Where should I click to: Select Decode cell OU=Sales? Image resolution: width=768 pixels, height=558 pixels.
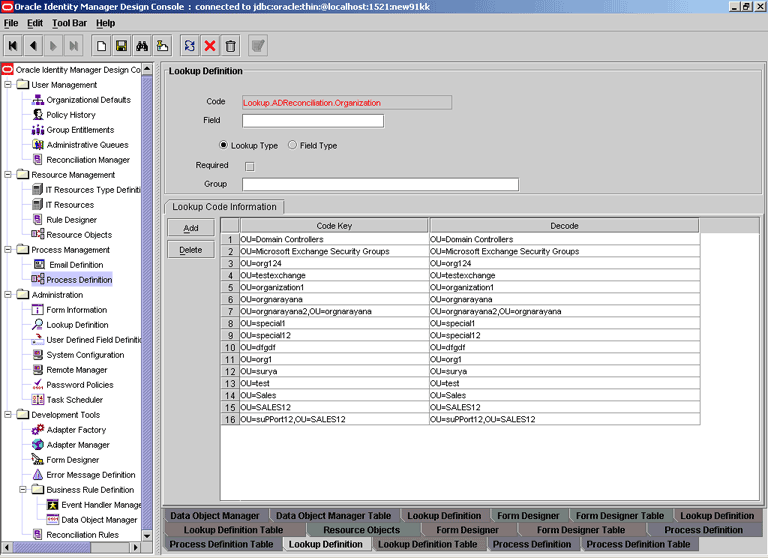coord(564,395)
